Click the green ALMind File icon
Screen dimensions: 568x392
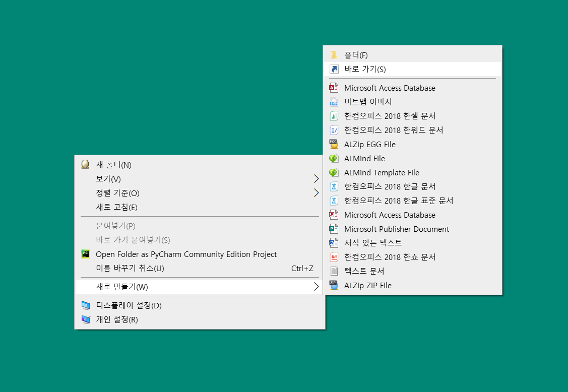click(334, 158)
